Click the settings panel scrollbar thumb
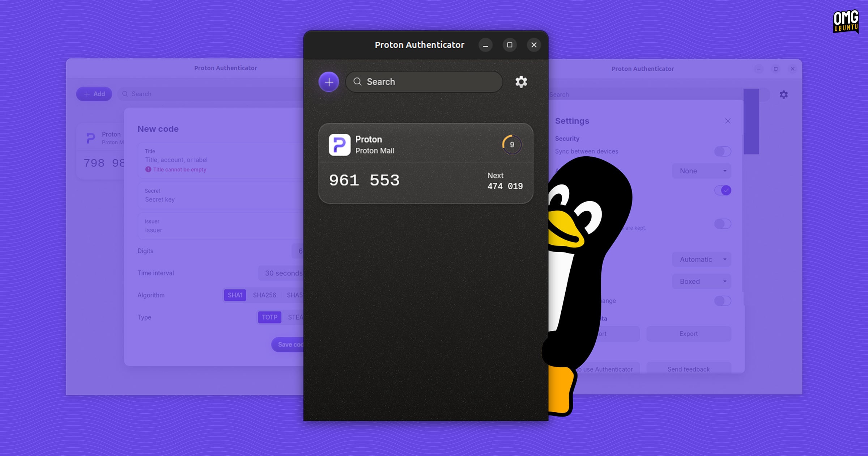868x456 pixels. [751, 122]
